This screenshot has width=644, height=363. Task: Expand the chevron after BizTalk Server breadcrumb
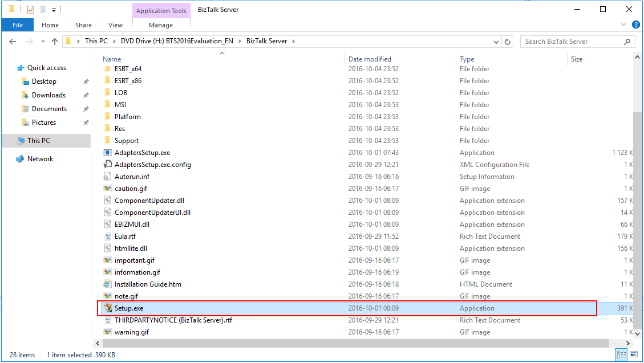(293, 41)
